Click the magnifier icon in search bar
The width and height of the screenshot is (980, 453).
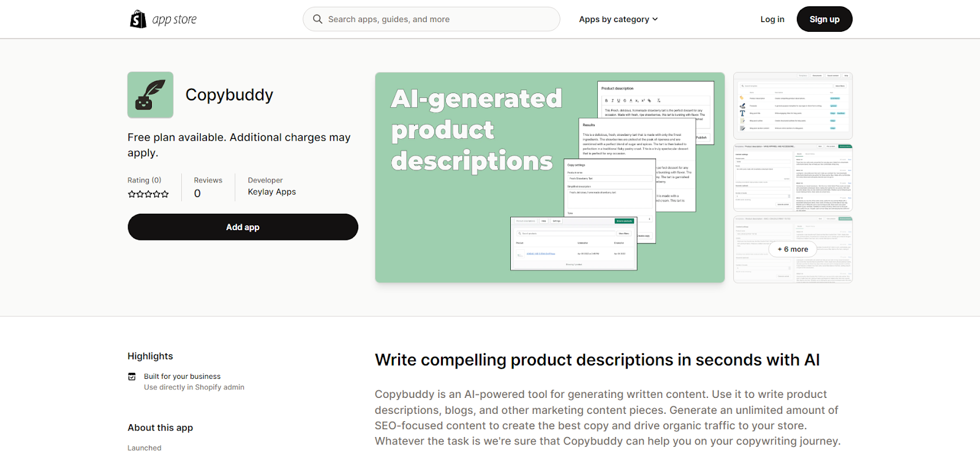[x=317, y=19]
